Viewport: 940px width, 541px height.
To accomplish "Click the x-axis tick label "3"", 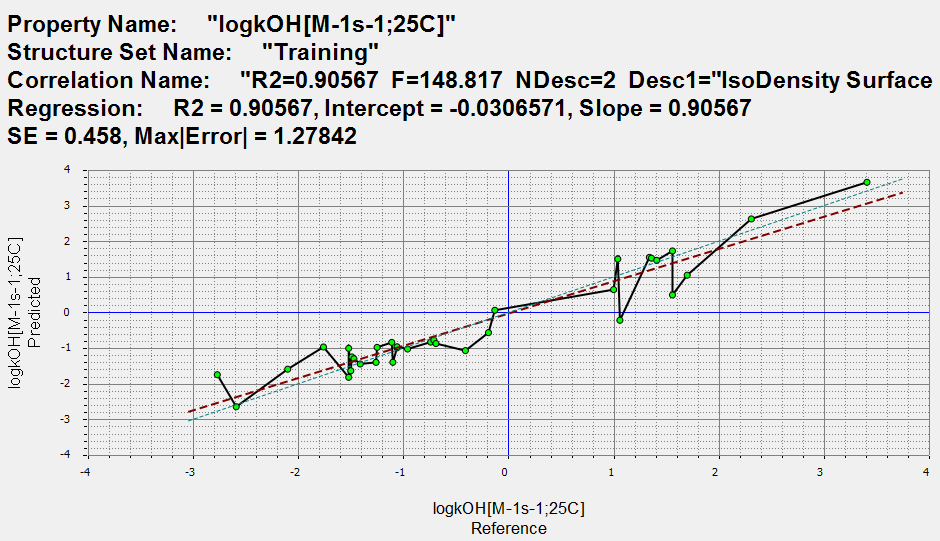I will 820,473.
